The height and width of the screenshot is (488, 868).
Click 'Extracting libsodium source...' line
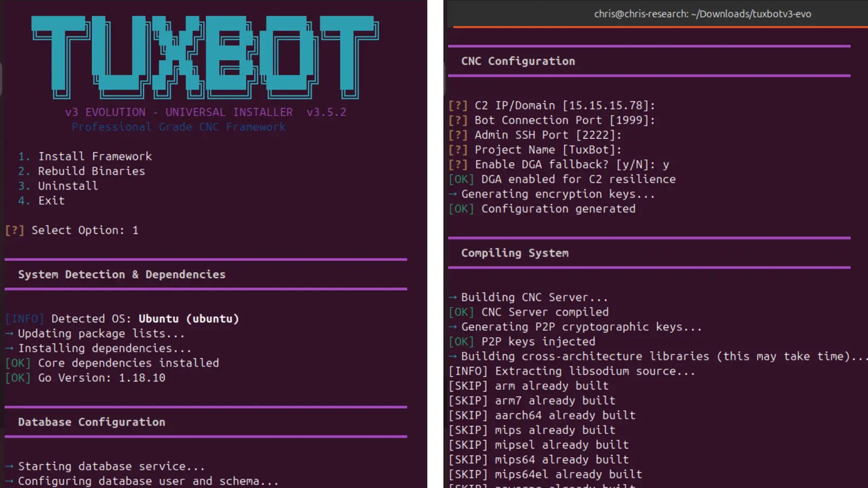tap(572, 371)
